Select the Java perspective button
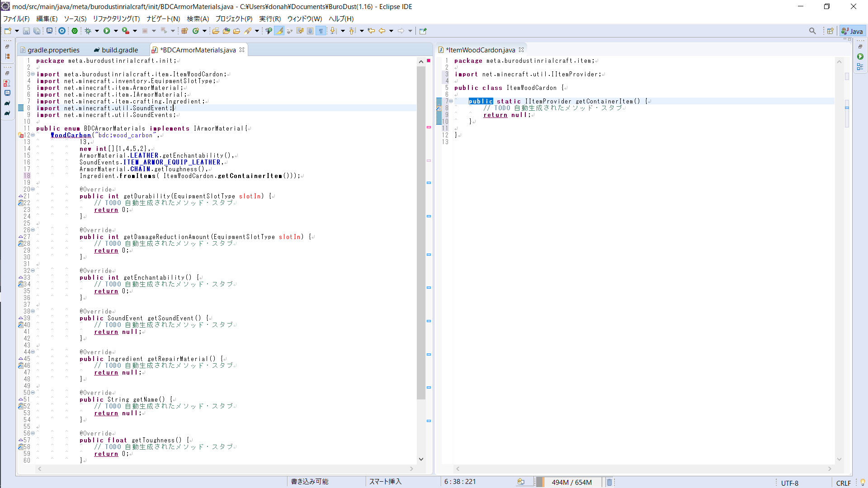Viewport: 868px width, 488px height. 852,31
